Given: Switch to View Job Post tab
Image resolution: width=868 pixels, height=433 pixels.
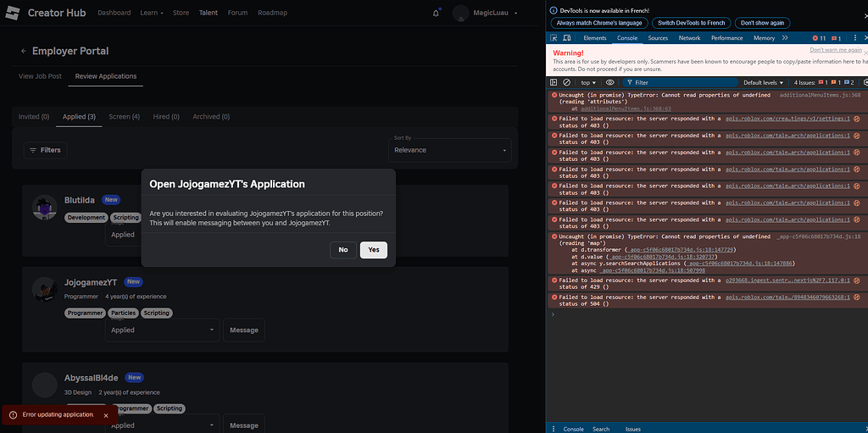Looking at the screenshot, I should pos(40,76).
